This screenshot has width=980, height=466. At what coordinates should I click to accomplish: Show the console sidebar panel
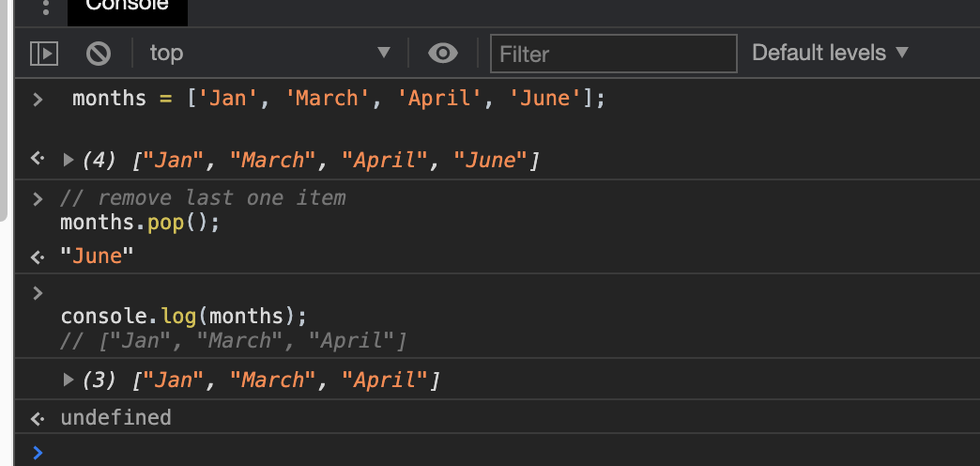tap(44, 54)
